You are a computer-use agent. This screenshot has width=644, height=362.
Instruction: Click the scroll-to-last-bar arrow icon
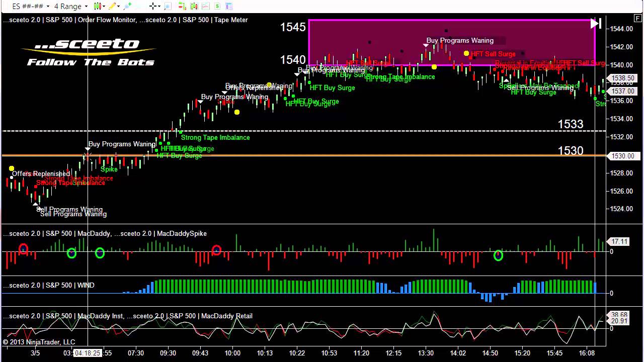596,23
